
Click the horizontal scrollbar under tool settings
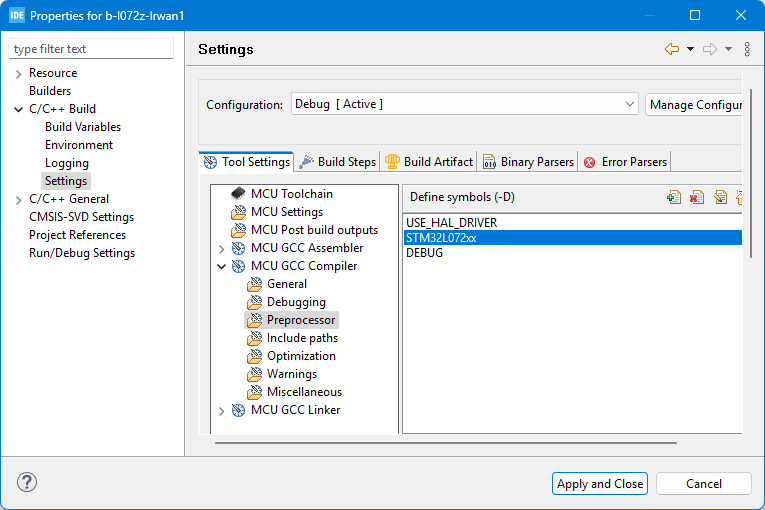pyautogui.click(x=445, y=441)
